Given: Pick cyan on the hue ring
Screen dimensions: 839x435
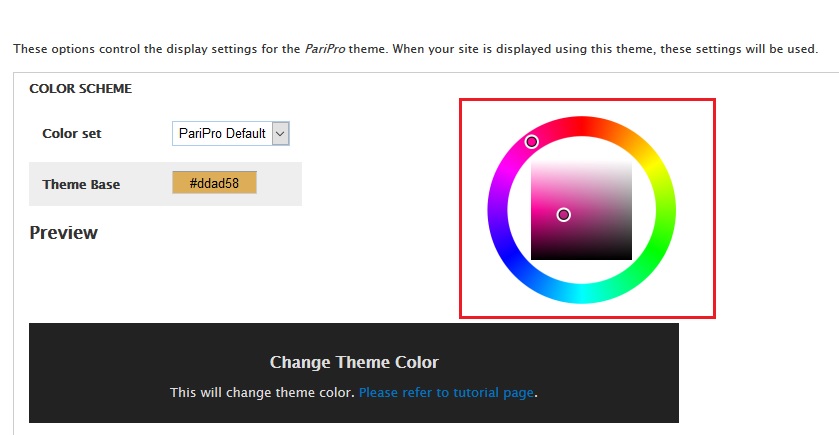Looking at the screenshot, I should 582,294.
